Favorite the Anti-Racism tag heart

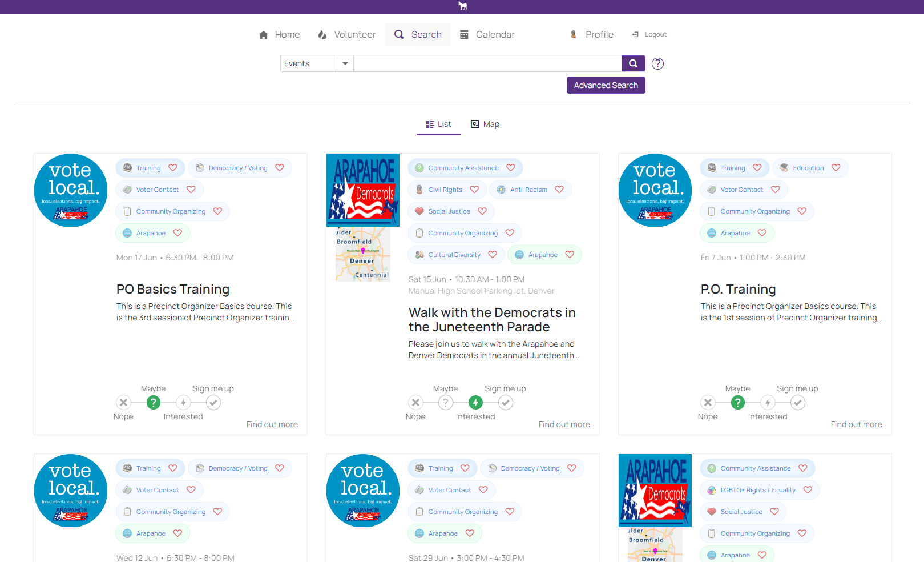(559, 190)
